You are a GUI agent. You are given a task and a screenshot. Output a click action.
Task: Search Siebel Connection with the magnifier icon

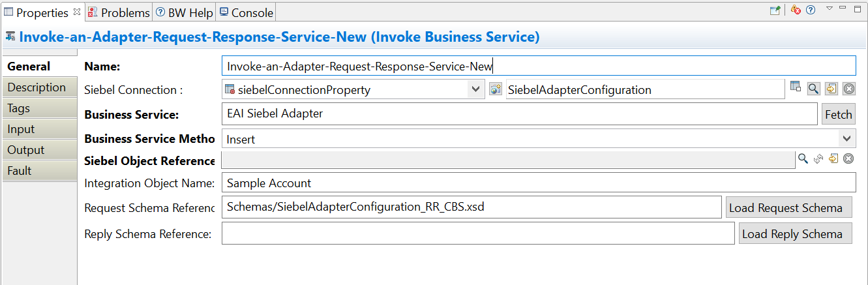pos(813,89)
